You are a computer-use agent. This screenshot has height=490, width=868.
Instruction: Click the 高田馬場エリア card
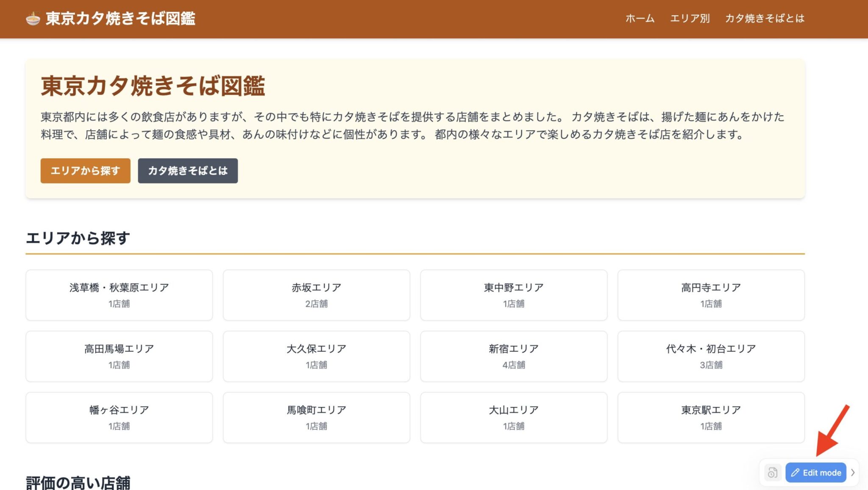pyautogui.click(x=119, y=356)
